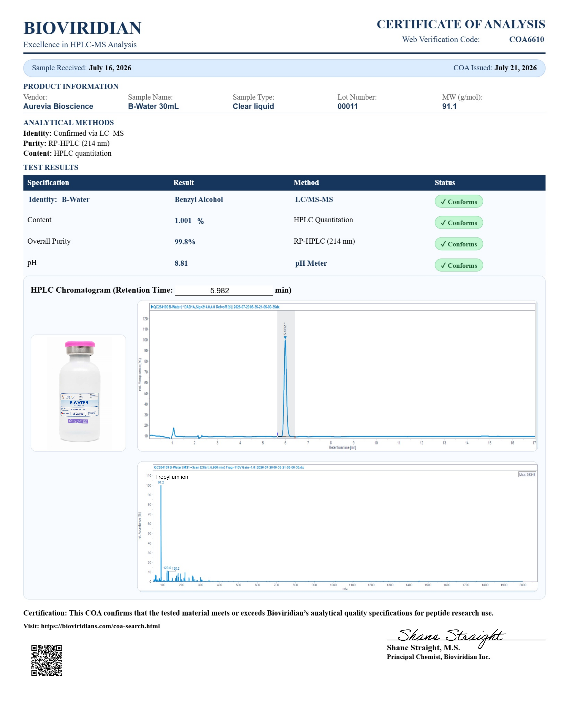The width and height of the screenshot is (563, 728).
Task: Click the HPLC Quantitation method cell
Action: click(x=323, y=220)
